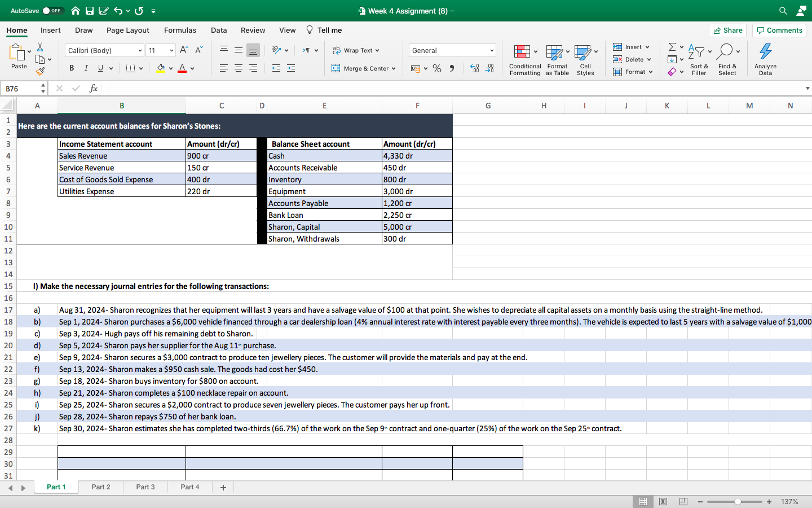Image resolution: width=812 pixels, height=508 pixels.
Task: Click the Comma Style icon
Action: pyautogui.click(x=452, y=68)
